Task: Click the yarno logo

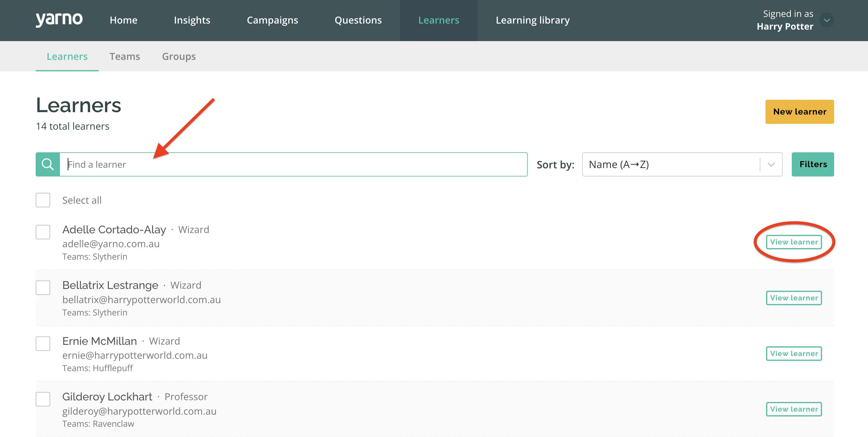Action: click(59, 20)
